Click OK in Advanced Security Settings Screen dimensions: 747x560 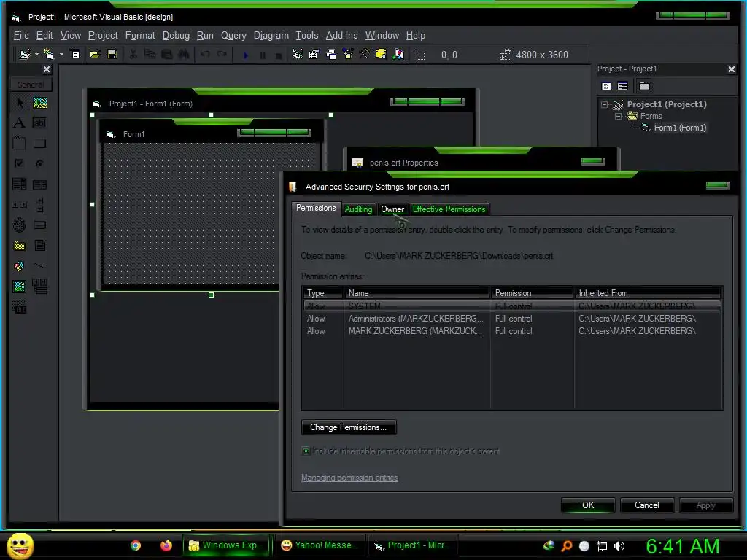[588, 505]
